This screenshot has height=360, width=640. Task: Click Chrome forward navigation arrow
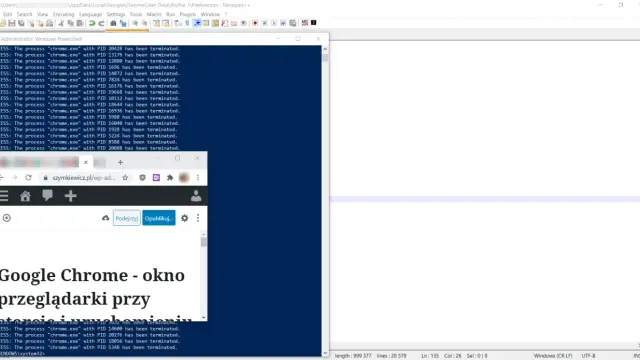pyautogui.click(x=14, y=178)
